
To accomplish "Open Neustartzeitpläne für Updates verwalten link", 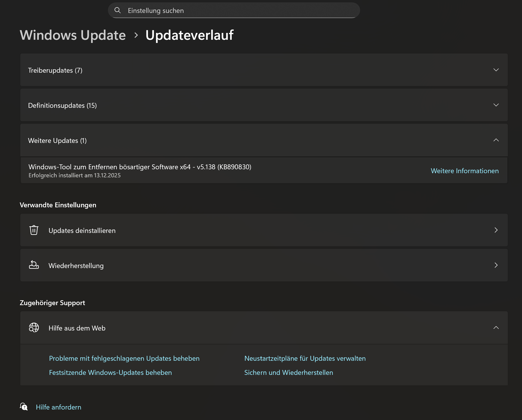I will click(305, 358).
